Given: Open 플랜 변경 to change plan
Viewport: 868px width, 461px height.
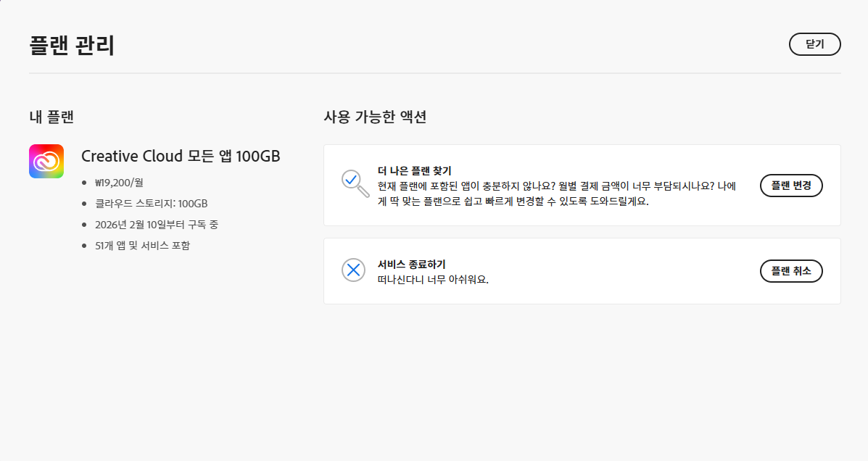Looking at the screenshot, I should pos(791,186).
